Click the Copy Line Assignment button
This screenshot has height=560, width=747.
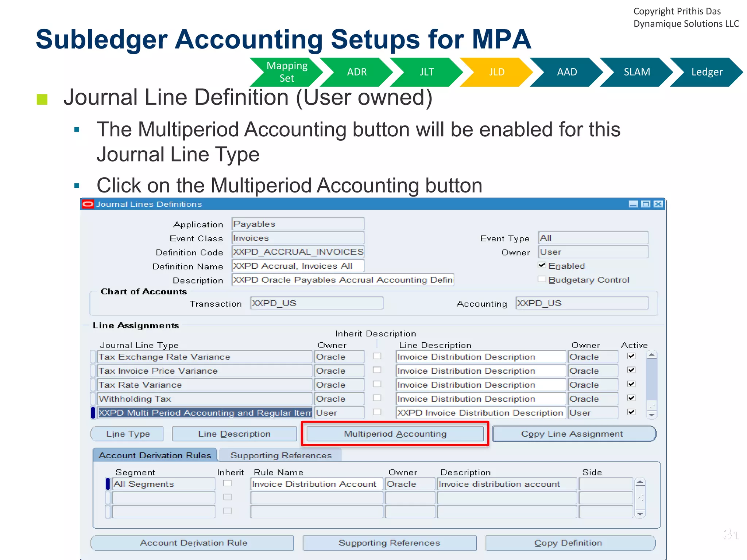574,433
